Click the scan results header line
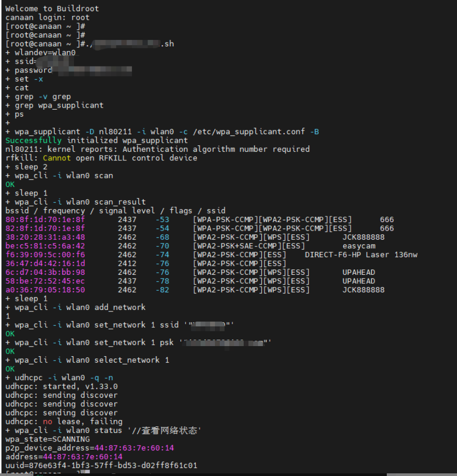Viewport: 457px width, 476px height. (115, 211)
